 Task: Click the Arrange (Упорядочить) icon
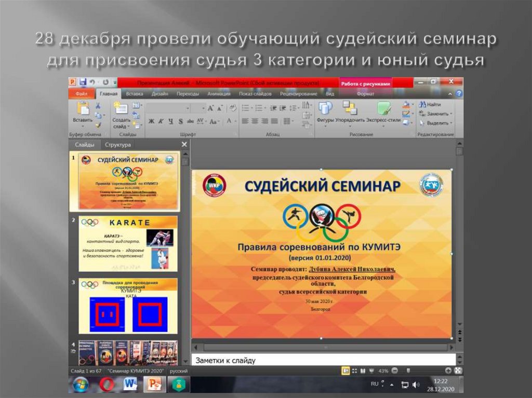[x=350, y=109]
